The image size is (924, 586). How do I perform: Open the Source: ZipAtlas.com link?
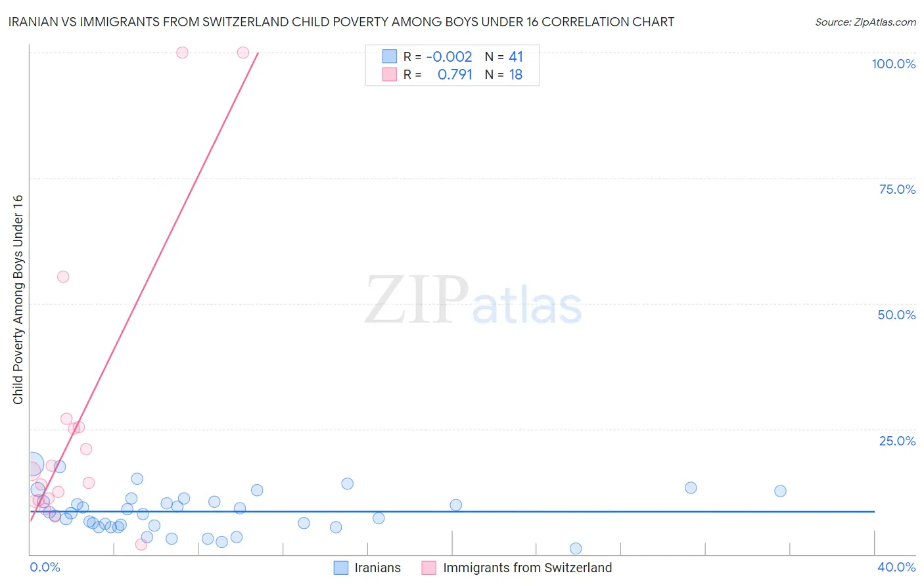coord(866,22)
